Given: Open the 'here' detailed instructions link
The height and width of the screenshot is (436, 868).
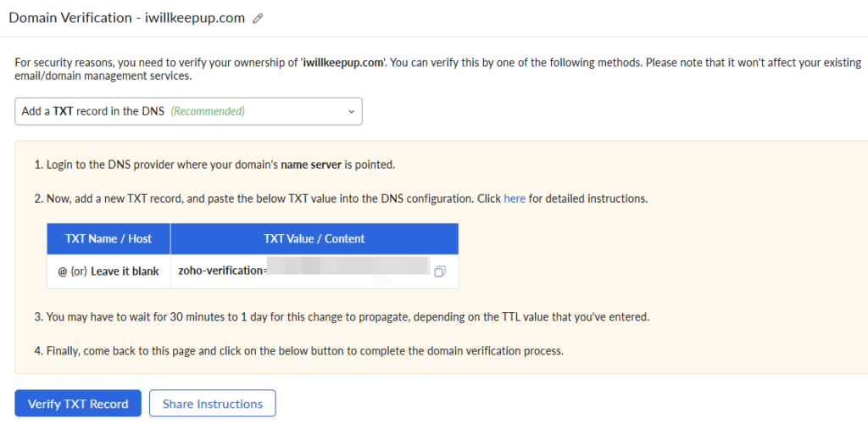Looking at the screenshot, I should pyautogui.click(x=515, y=198).
